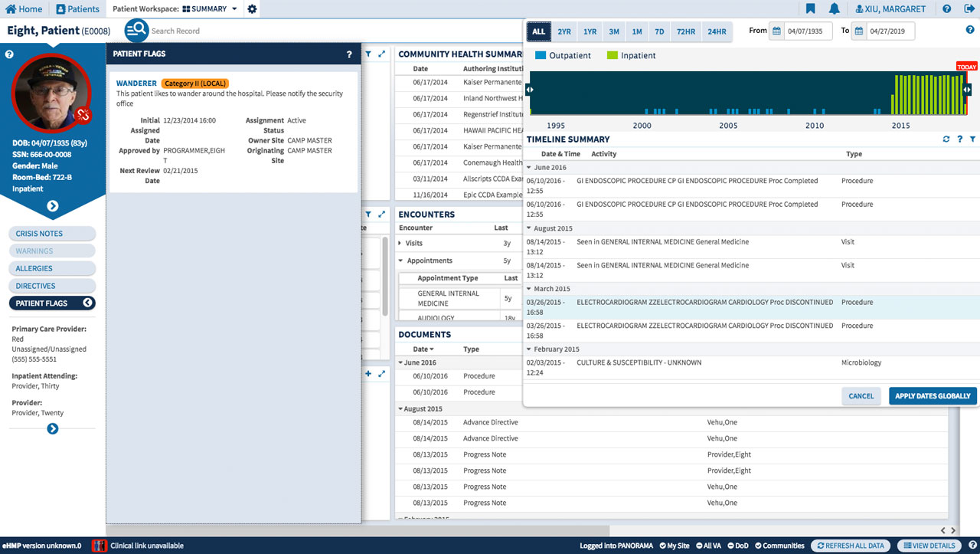Viewport: 980px width, 554px height.
Task: Cancel the date selection
Action: [x=861, y=396]
